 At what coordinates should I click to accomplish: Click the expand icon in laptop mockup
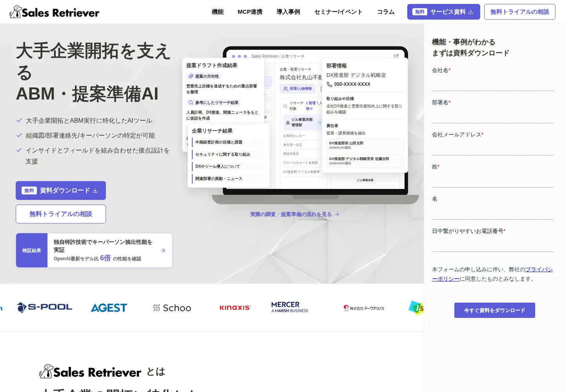click(396, 56)
